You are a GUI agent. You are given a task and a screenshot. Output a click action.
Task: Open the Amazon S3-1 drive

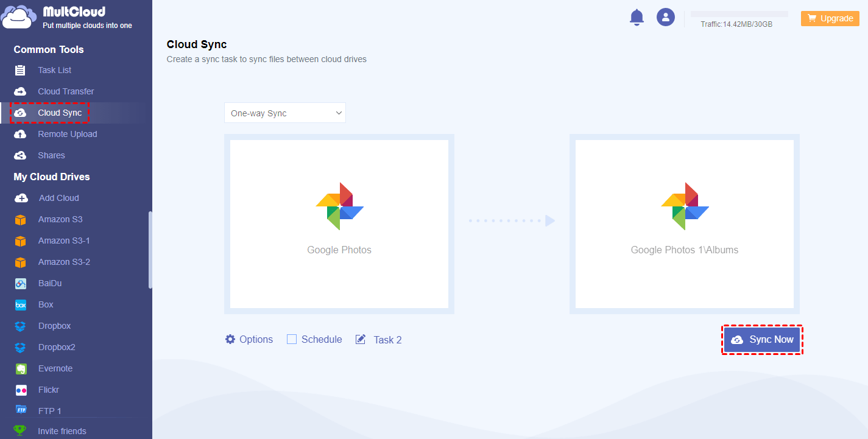click(64, 241)
